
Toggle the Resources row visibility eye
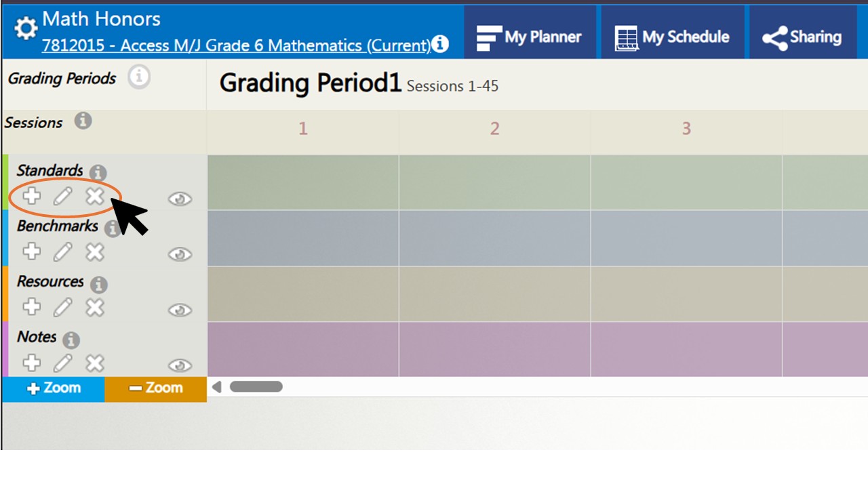point(180,310)
